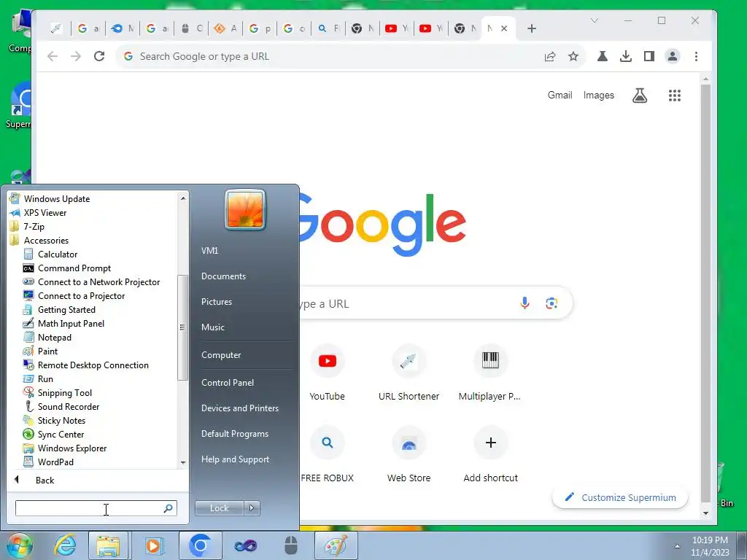Toggle the browser side panel icon
The height and width of the screenshot is (560, 747).
tap(649, 56)
